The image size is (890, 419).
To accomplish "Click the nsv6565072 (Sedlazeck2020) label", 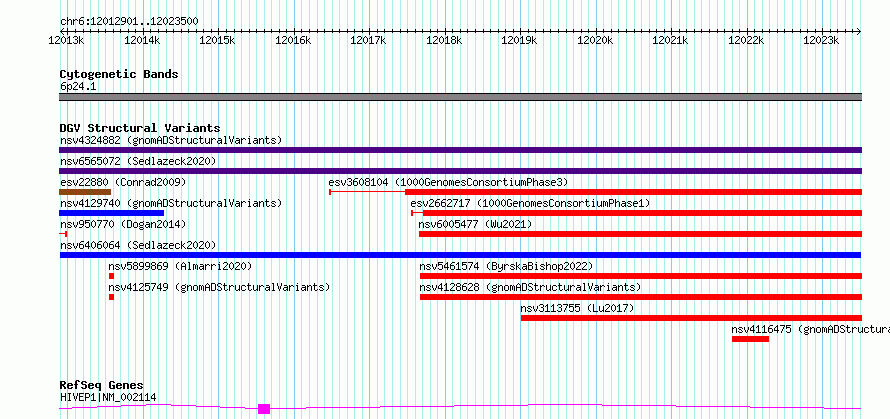I will (138, 161).
